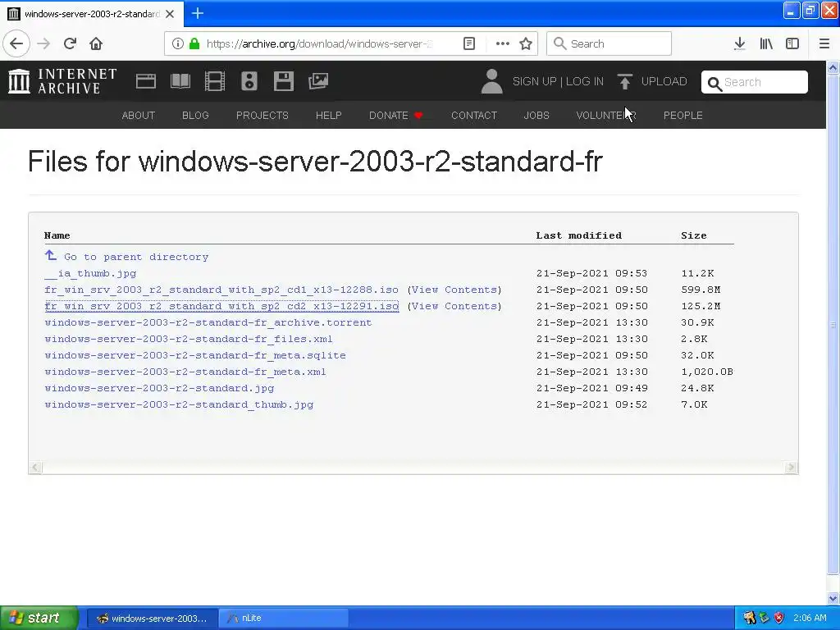Open the Images icon in Archive nav
The width and height of the screenshot is (840, 630).
[318, 81]
